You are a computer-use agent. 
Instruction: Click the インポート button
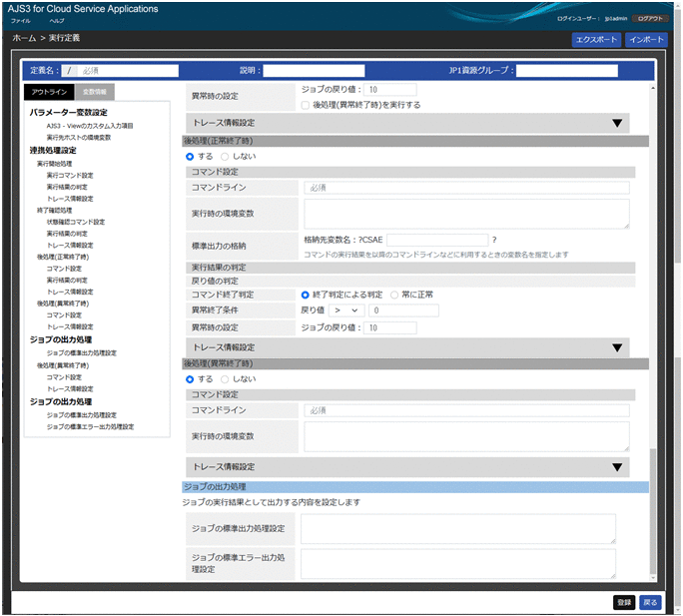tap(645, 40)
